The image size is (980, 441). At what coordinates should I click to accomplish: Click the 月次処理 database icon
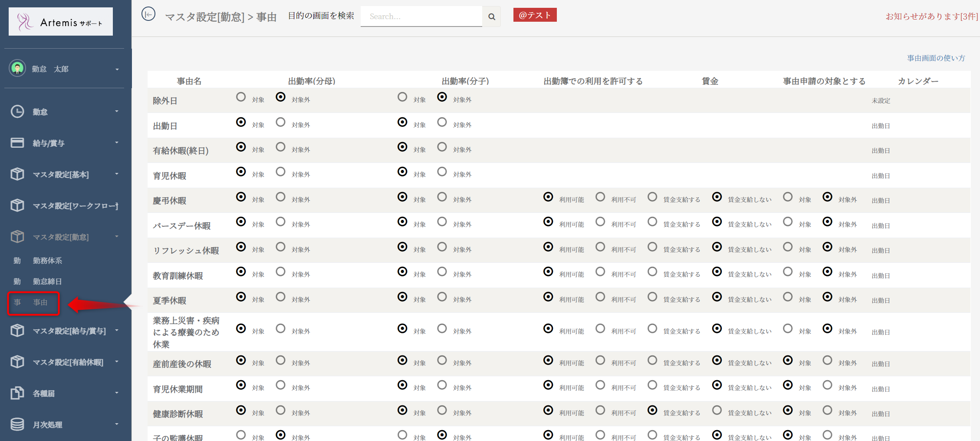pyautogui.click(x=17, y=424)
